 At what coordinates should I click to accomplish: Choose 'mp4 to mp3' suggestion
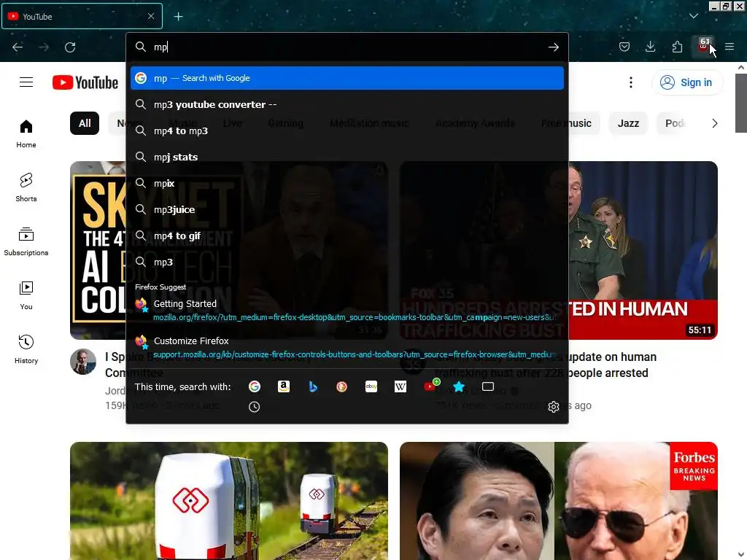347,131
